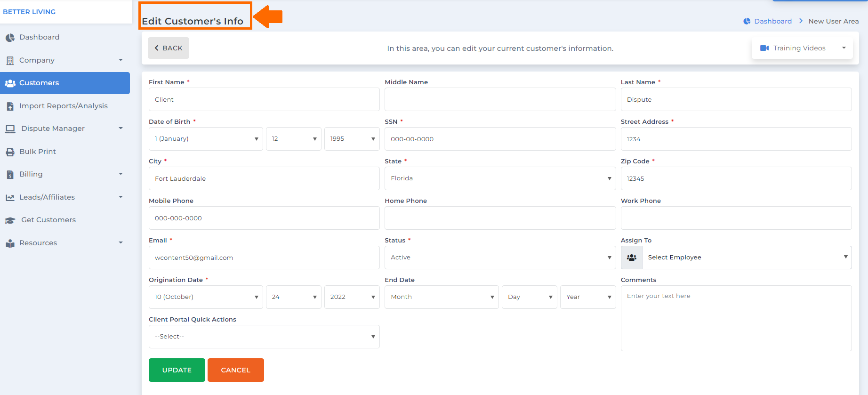Open the Status dropdown showing Active
The width and height of the screenshot is (868, 395).
click(x=500, y=258)
